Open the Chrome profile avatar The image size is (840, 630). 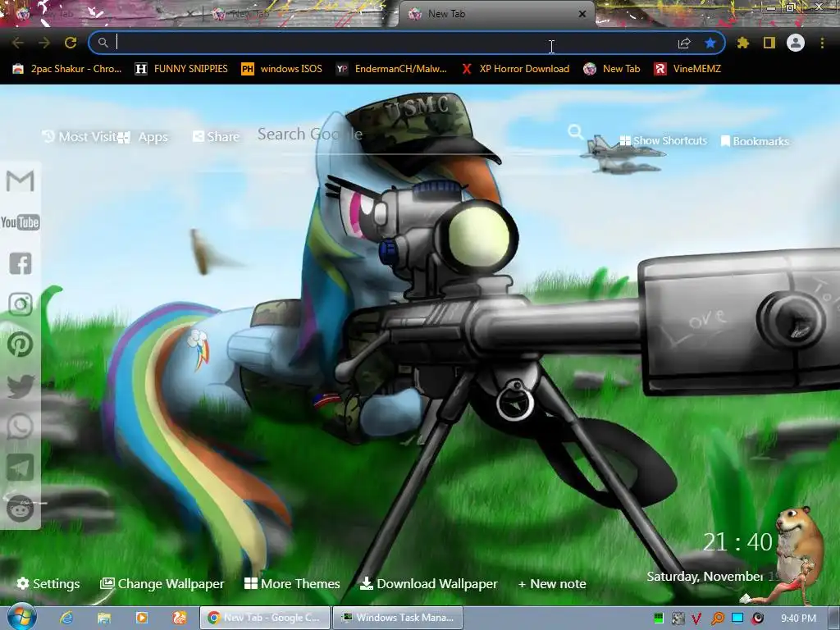click(x=796, y=43)
